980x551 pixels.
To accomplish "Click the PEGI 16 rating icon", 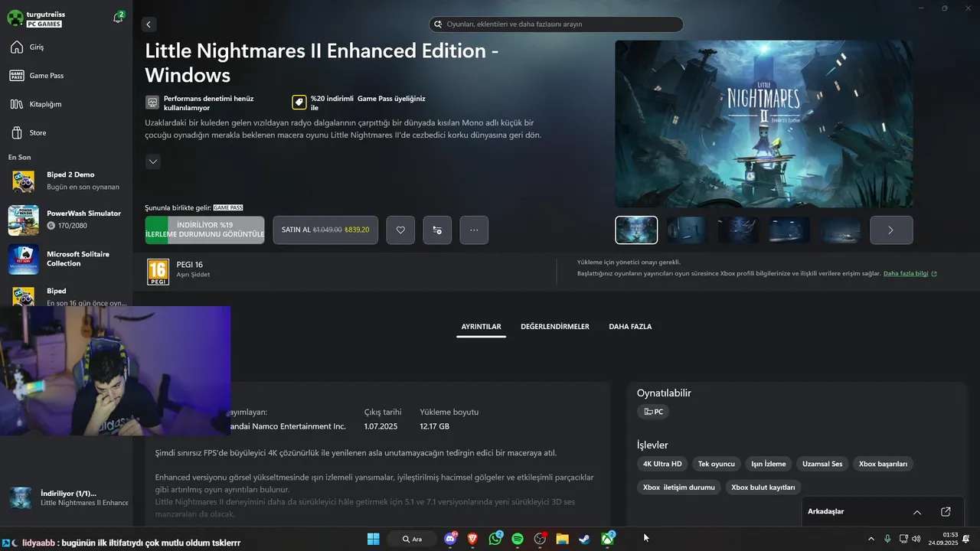I will click(x=158, y=272).
